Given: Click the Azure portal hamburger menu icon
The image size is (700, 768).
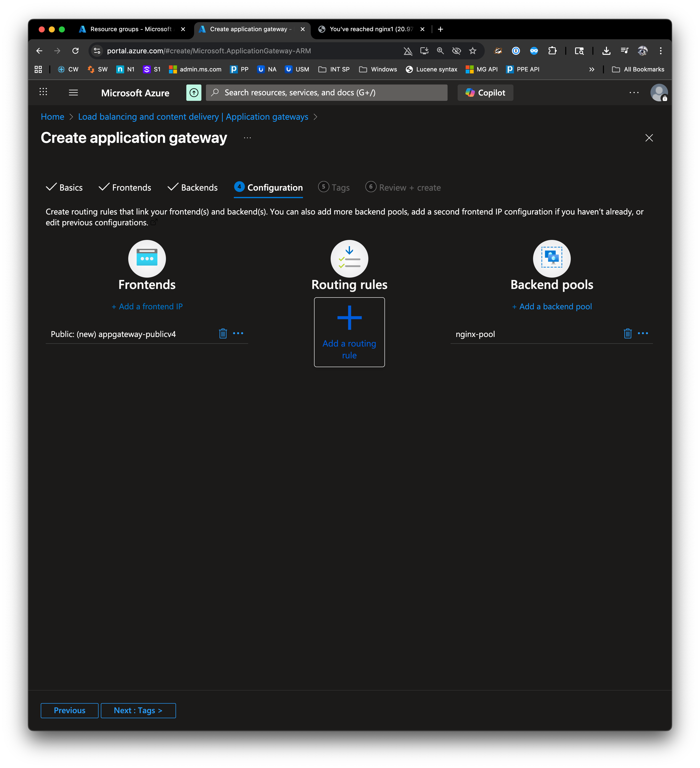Looking at the screenshot, I should coord(73,93).
